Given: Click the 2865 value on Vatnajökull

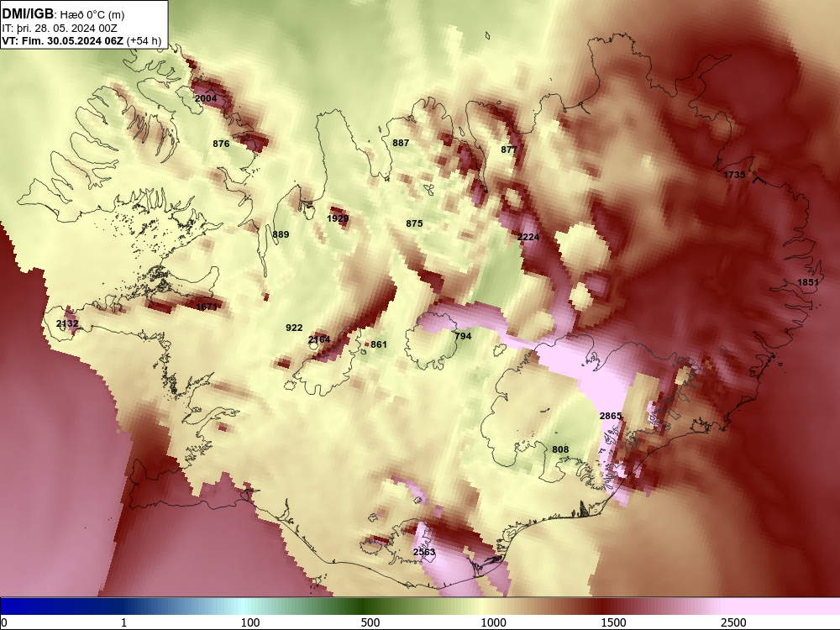Looking at the screenshot, I should pos(611,417).
